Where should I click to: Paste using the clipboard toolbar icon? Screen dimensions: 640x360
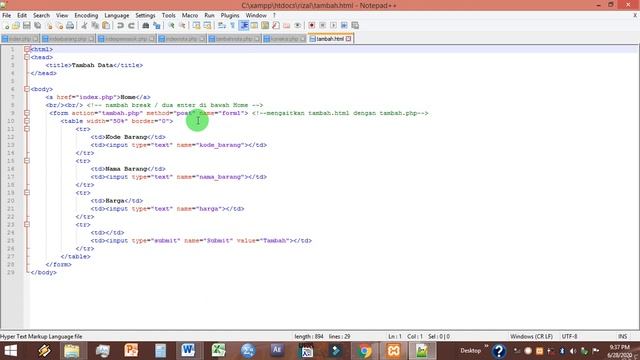pos(106,25)
